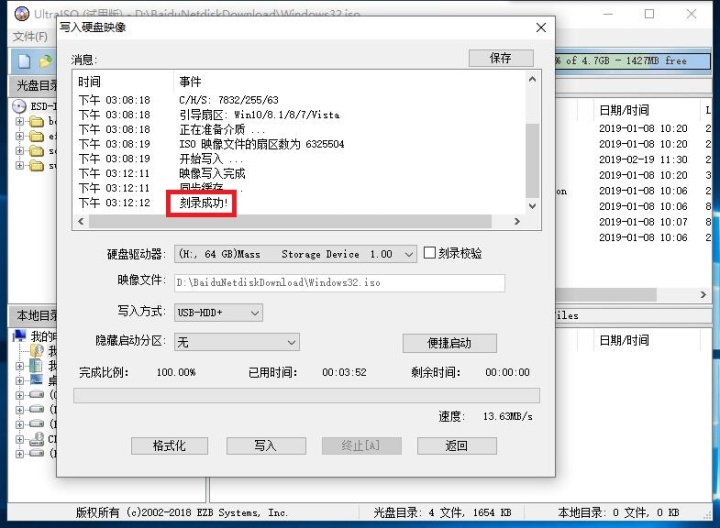Open the 隐藏启动分区 dropdown
The height and width of the screenshot is (528, 720).
236,342
